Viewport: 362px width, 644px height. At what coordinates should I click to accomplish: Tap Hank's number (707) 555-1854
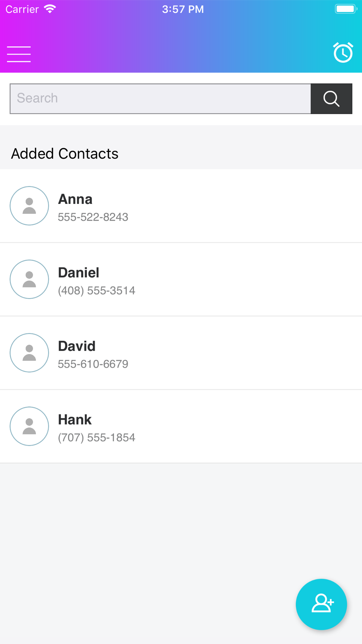coord(97,438)
